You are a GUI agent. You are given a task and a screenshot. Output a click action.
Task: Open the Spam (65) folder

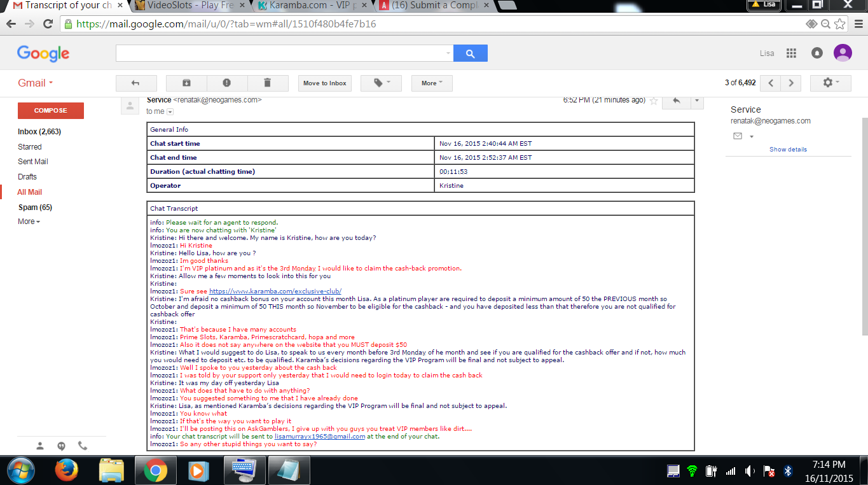pyautogui.click(x=35, y=207)
